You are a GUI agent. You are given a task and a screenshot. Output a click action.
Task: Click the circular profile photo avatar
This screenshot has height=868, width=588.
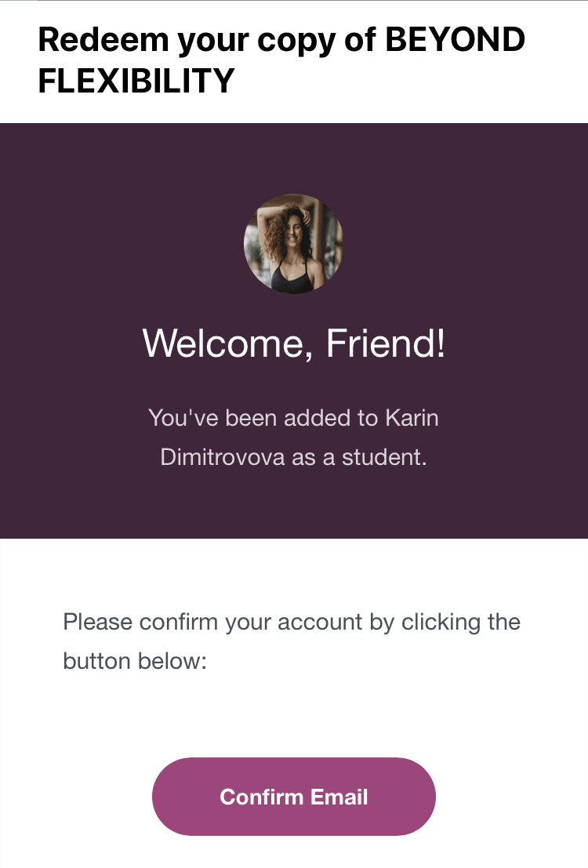tap(293, 244)
